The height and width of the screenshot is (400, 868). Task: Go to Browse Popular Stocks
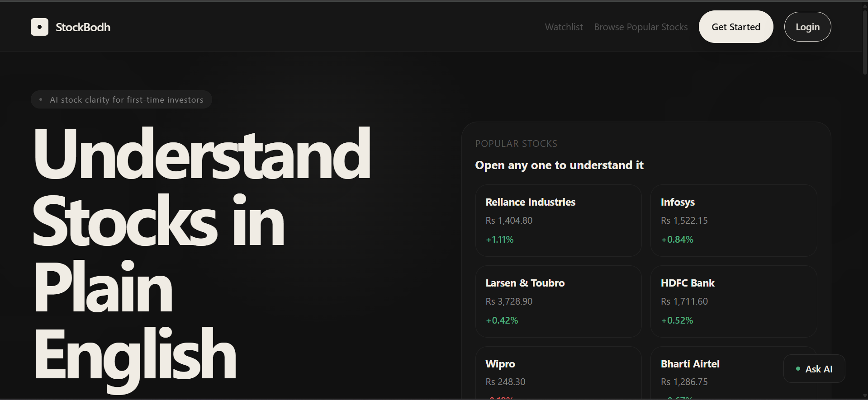[x=640, y=27]
